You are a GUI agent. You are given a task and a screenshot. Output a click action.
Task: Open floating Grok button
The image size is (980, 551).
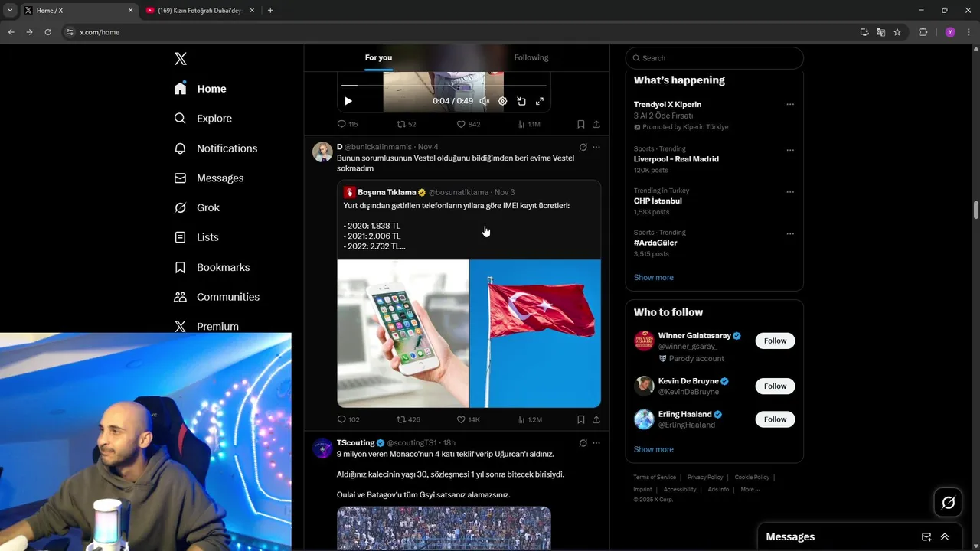click(948, 503)
